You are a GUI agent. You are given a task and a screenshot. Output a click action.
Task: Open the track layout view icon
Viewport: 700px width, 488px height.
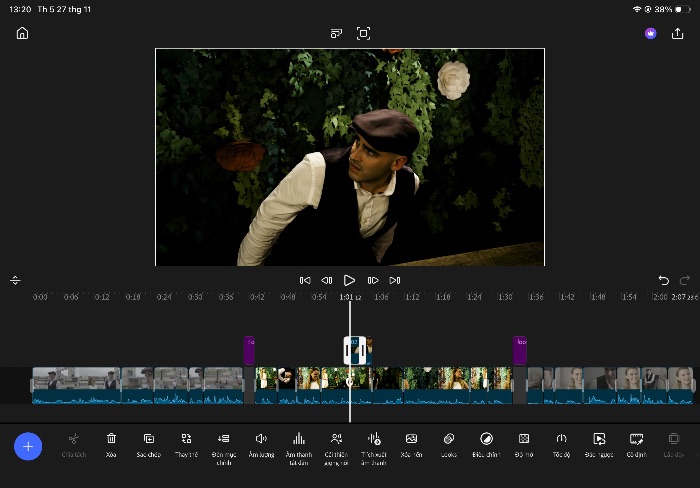click(336, 33)
